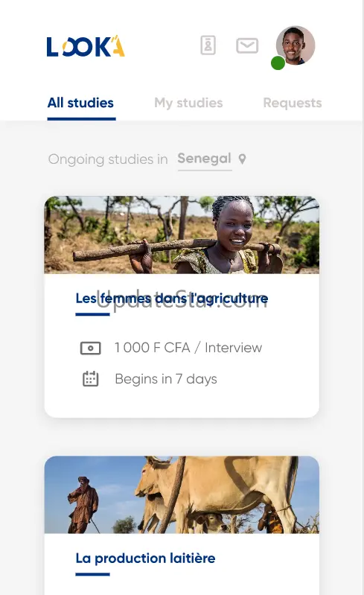Click the money icon beside 1 000 F CFA
This screenshot has width=364, height=595.
(91, 348)
